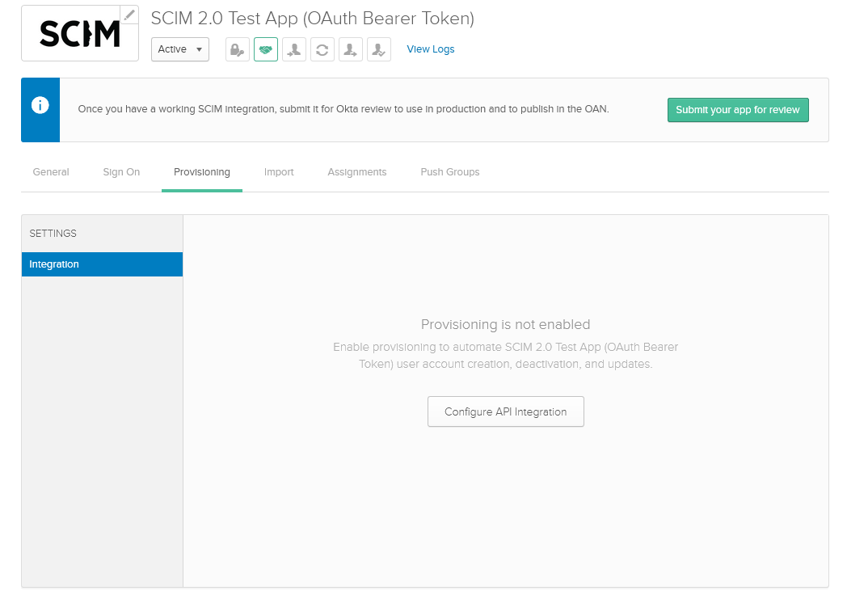Select the Provisioning tab
Screen dimensions: 847x616
point(202,172)
